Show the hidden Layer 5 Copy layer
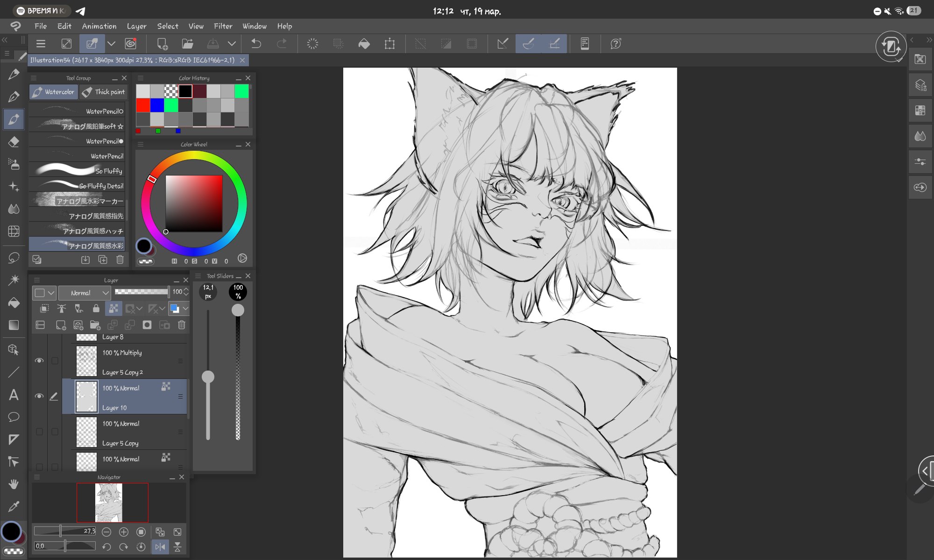 39,432
